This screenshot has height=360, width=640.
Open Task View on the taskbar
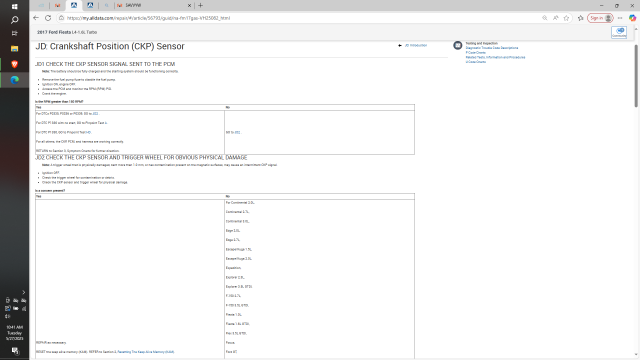[x=15, y=33]
